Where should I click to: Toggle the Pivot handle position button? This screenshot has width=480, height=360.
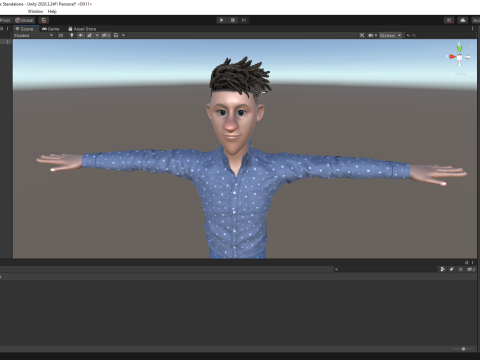coord(5,20)
